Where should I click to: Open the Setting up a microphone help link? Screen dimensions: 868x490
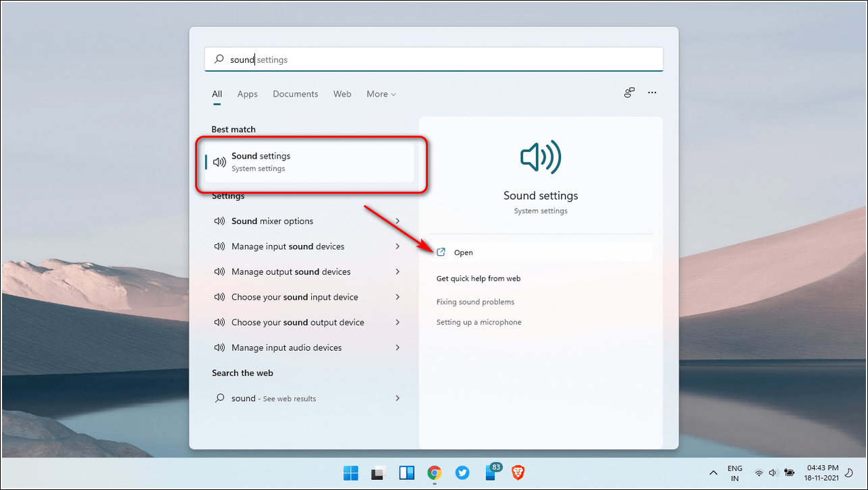click(x=479, y=322)
